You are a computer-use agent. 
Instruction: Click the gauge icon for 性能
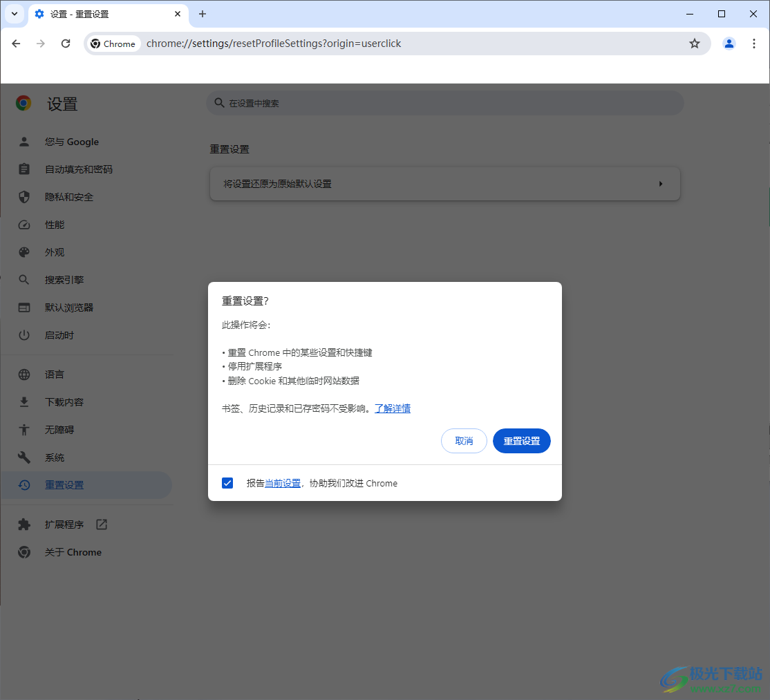24,225
